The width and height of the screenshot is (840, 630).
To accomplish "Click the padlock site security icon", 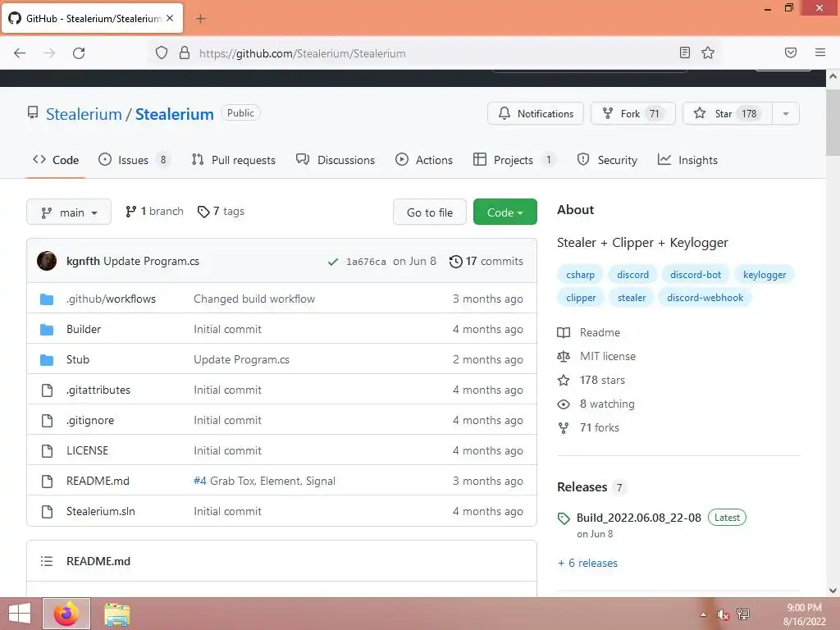I will point(185,52).
